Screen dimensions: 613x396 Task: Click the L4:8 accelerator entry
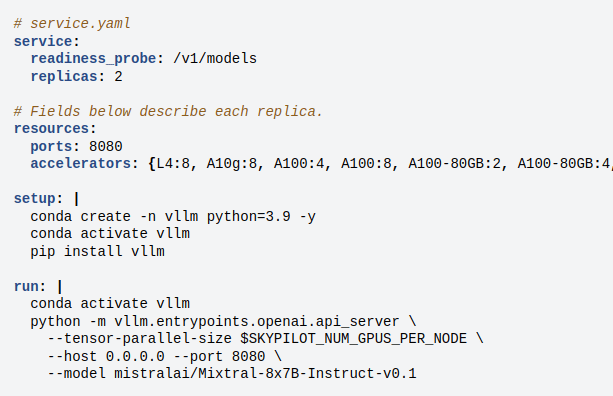173,164
